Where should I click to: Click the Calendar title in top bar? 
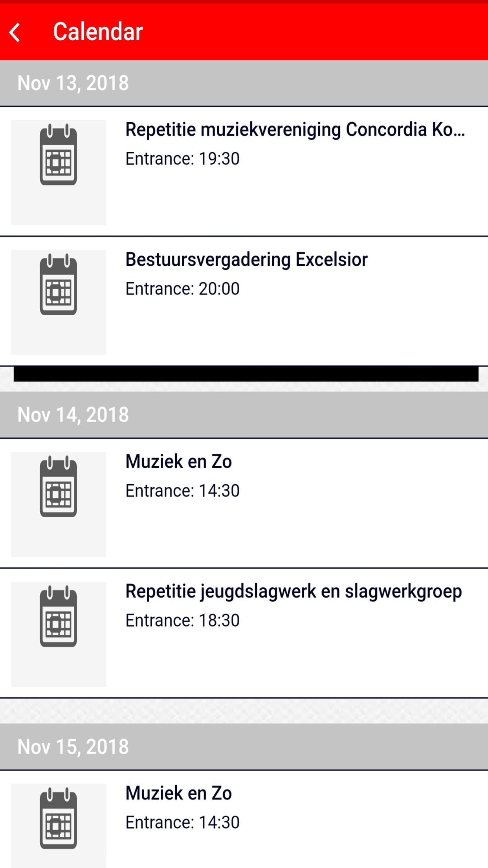(x=98, y=31)
